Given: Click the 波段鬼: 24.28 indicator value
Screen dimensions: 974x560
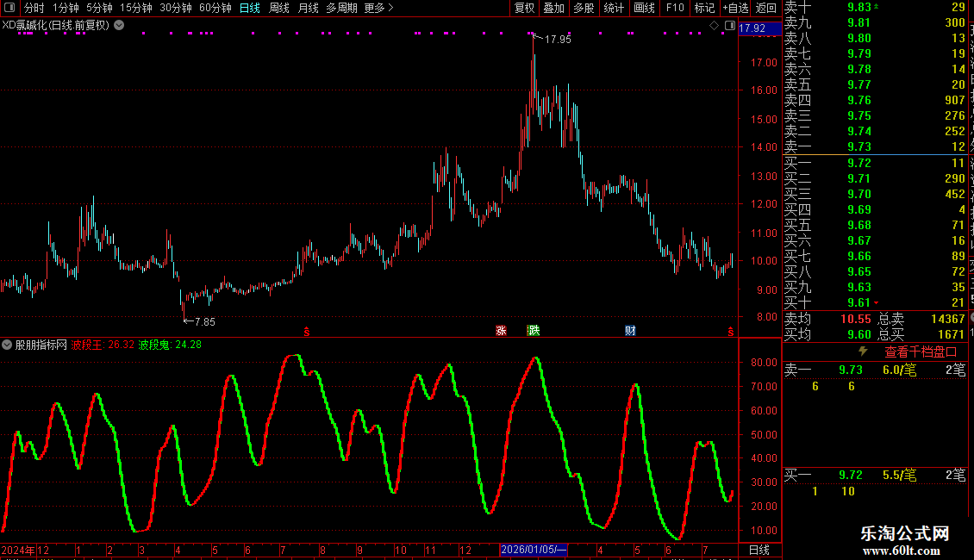Looking at the screenshot, I should point(170,345).
